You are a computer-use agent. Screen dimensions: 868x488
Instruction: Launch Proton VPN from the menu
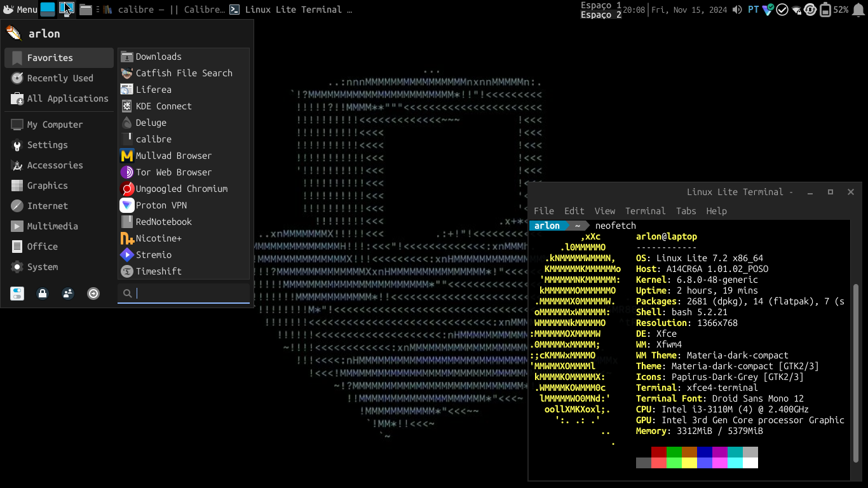[x=184, y=205]
